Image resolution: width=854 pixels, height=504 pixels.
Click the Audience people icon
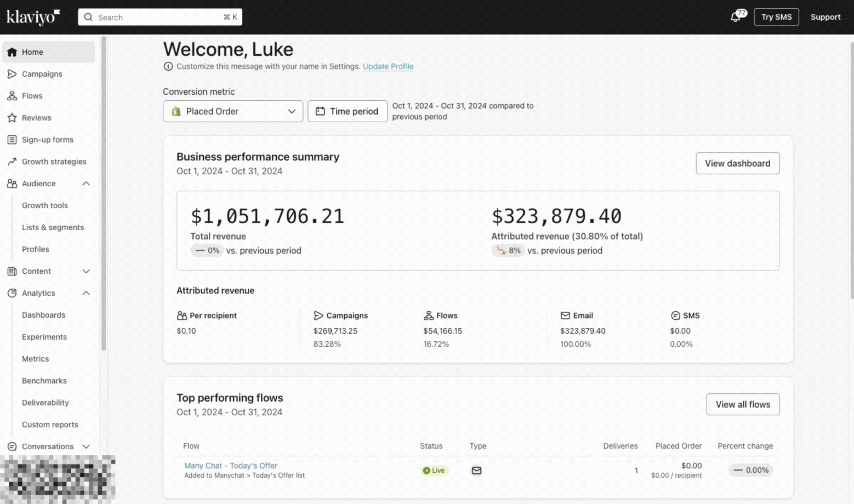pos(12,184)
